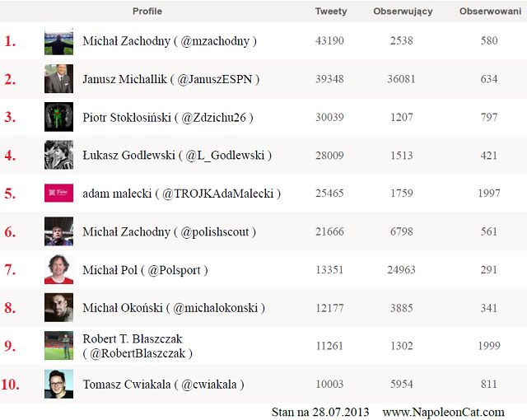Click the Profile column header

(147, 12)
